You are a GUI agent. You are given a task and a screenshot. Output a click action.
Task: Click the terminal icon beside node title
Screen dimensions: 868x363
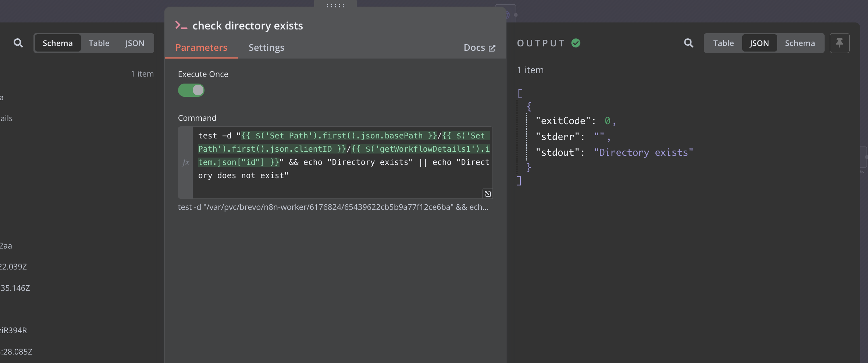click(181, 25)
